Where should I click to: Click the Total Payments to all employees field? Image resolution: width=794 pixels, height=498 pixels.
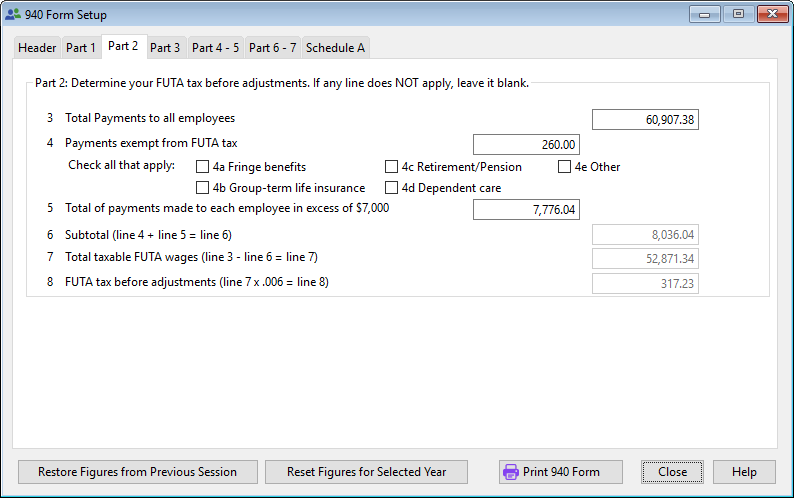click(x=644, y=120)
